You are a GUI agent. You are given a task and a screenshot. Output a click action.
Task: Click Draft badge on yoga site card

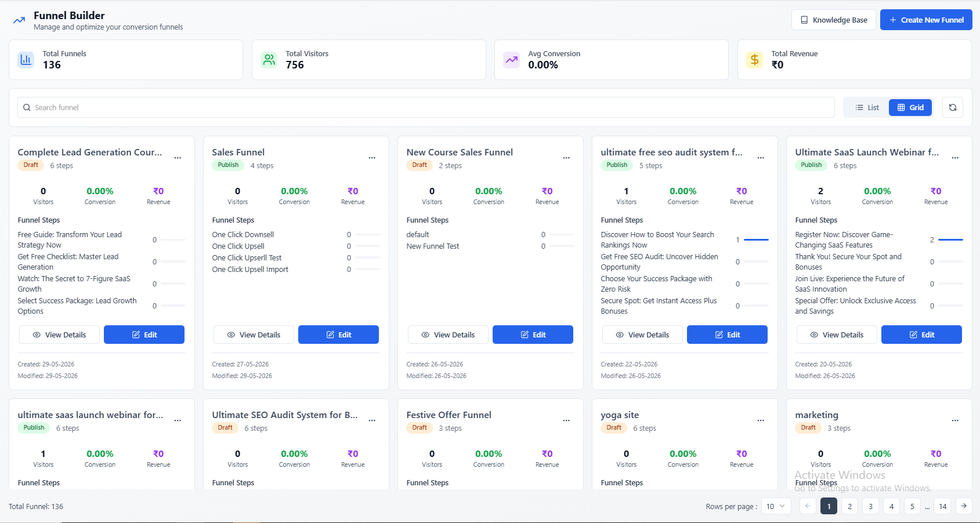614,428
